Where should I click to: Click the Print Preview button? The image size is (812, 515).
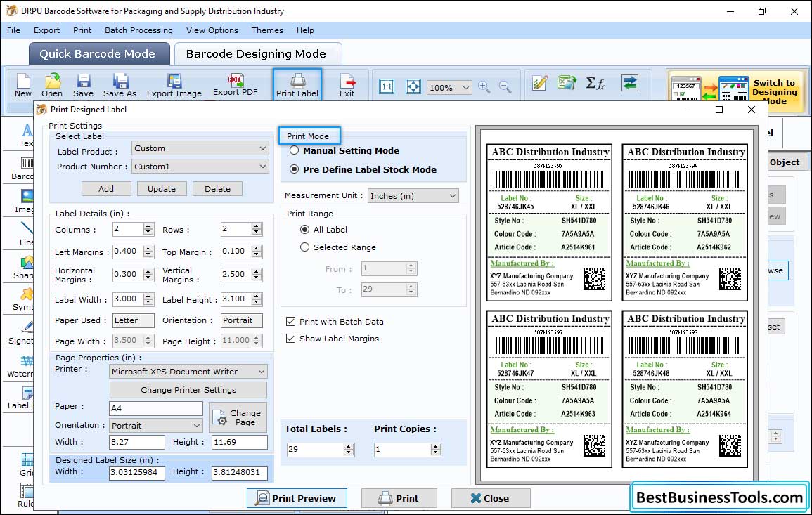click(x=297, y=498)
